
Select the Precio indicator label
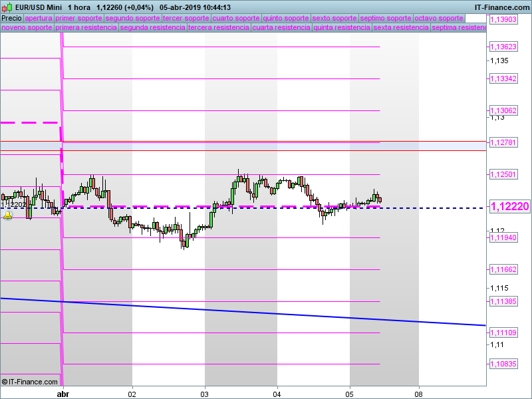point(11,19)
